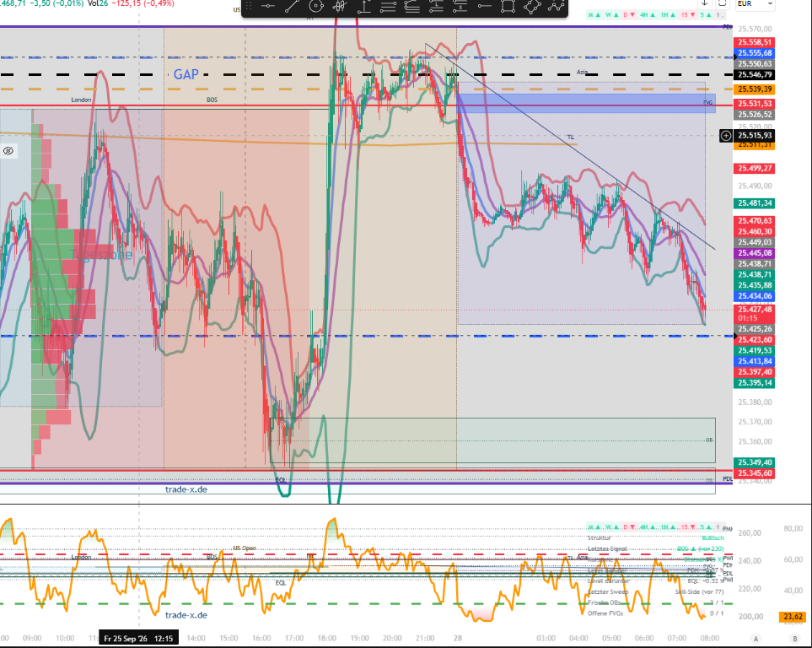Click the 28 date marker on time axis
The width and height of the screenshot is (812, 648).
pos(458,639)
